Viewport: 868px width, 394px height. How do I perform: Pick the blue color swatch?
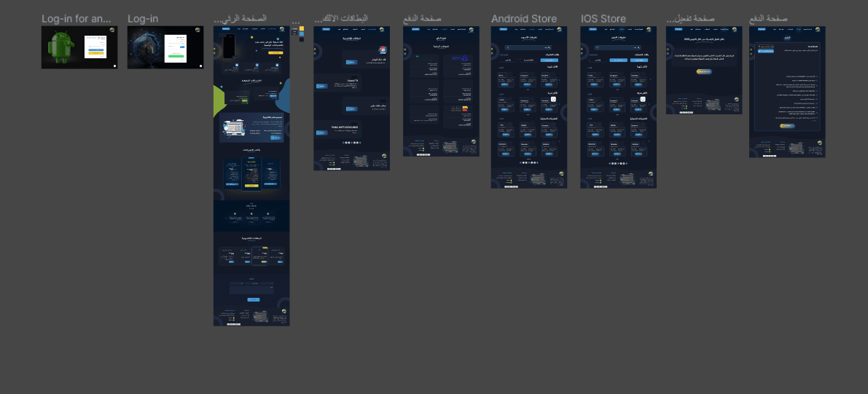click(302, 34)
